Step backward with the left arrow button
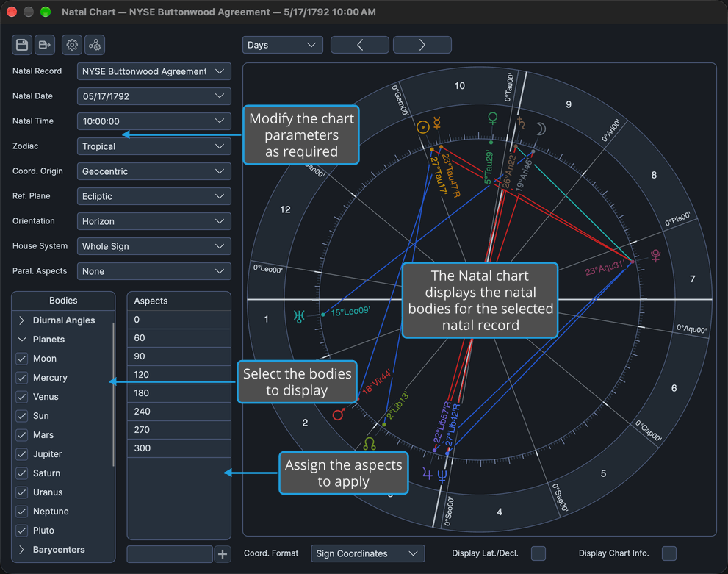 [360, 45]
